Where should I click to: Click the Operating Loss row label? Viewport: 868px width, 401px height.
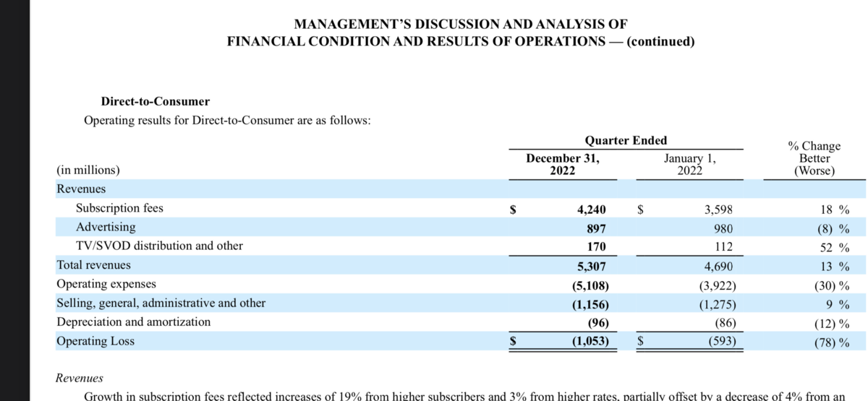click(95, 341)
